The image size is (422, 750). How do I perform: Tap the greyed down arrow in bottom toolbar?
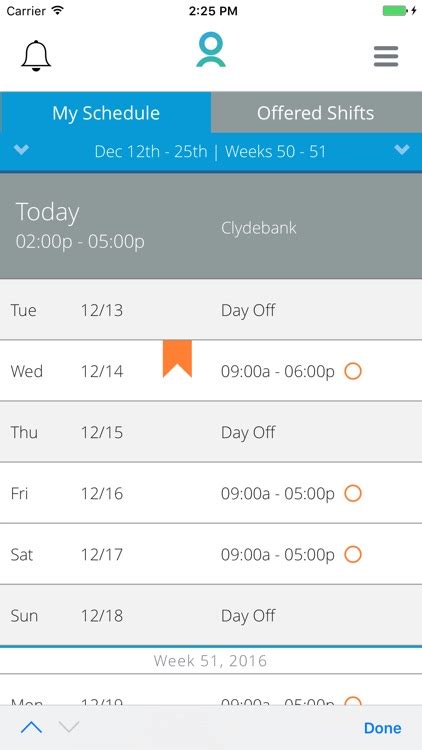(69, 728)
